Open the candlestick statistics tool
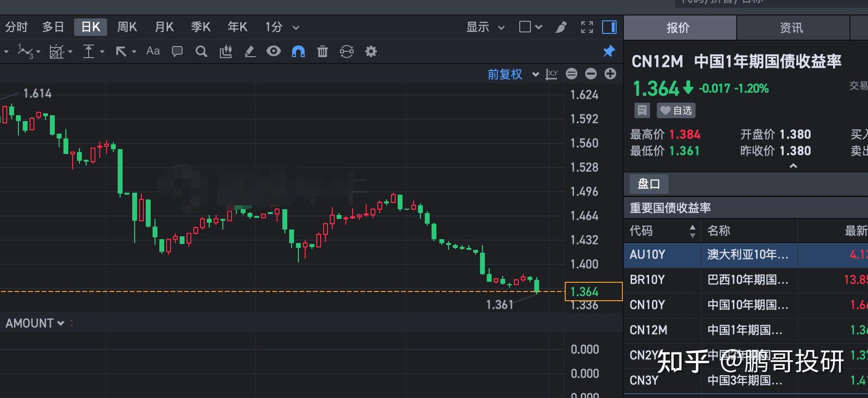This screenshot has width=868, height=398. (x=226, y=51)
